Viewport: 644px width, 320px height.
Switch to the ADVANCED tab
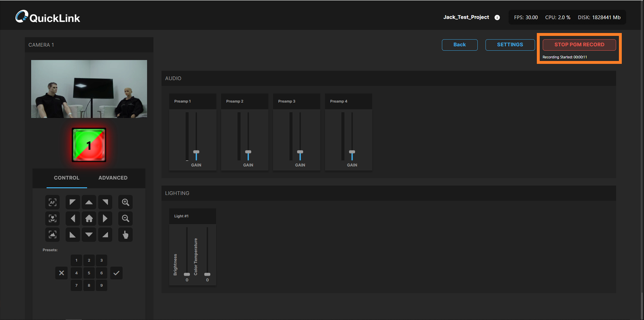(113, 178)
